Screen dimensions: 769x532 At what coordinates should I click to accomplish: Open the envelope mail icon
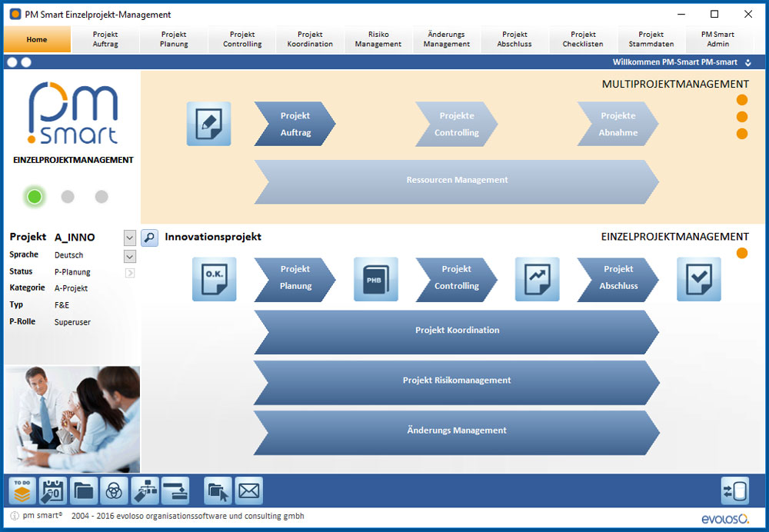pos(248,490)
